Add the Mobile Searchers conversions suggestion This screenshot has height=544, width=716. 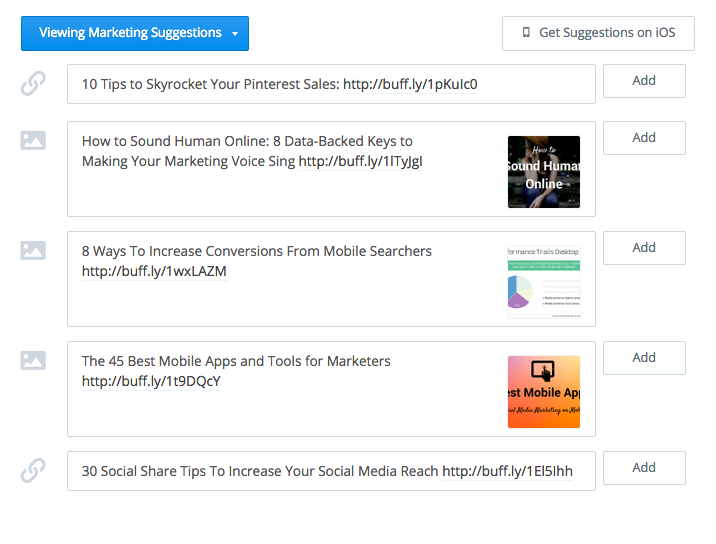click(x=644, y=248)
